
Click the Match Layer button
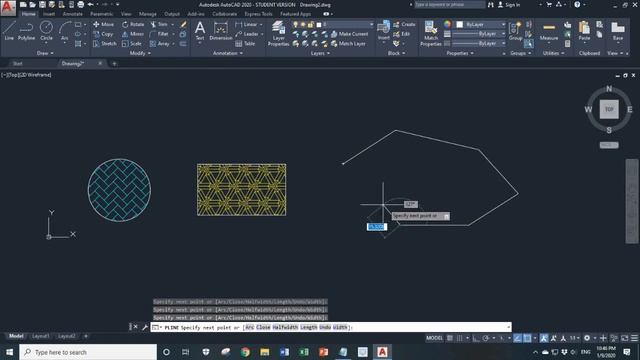(348, 44)
